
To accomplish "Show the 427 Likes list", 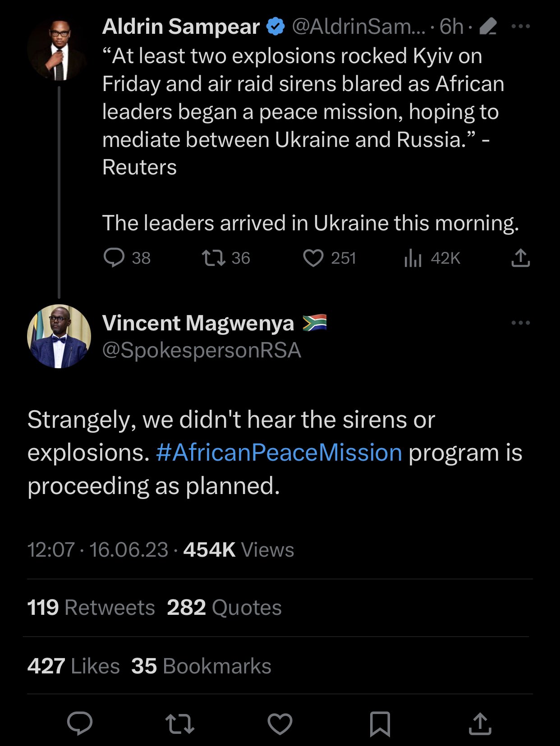I will tap(73, 666).
